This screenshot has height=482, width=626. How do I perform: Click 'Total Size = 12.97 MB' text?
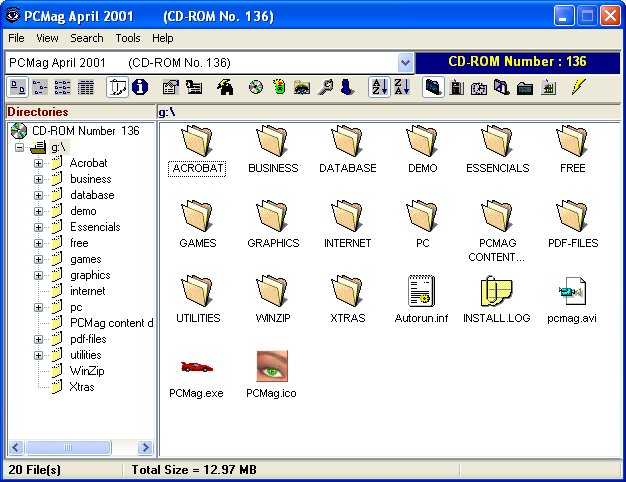click(x=194, y=470)
